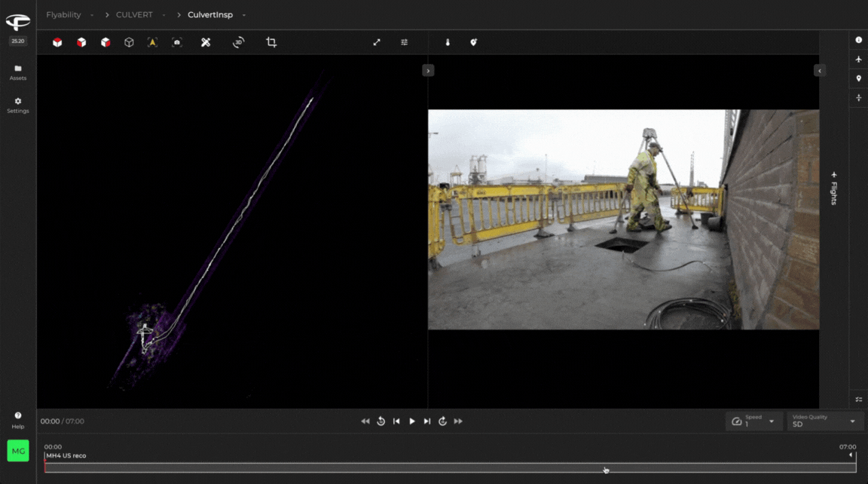The image size is (868, 484).
Task: Click the measurement ruler tool icon
Action: [x=206, y=42]
